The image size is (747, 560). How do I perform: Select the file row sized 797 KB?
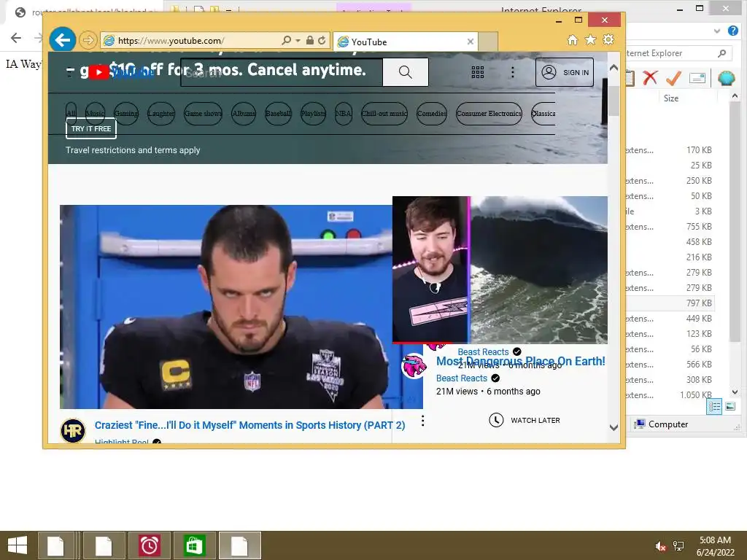click(x=670, y=303)
